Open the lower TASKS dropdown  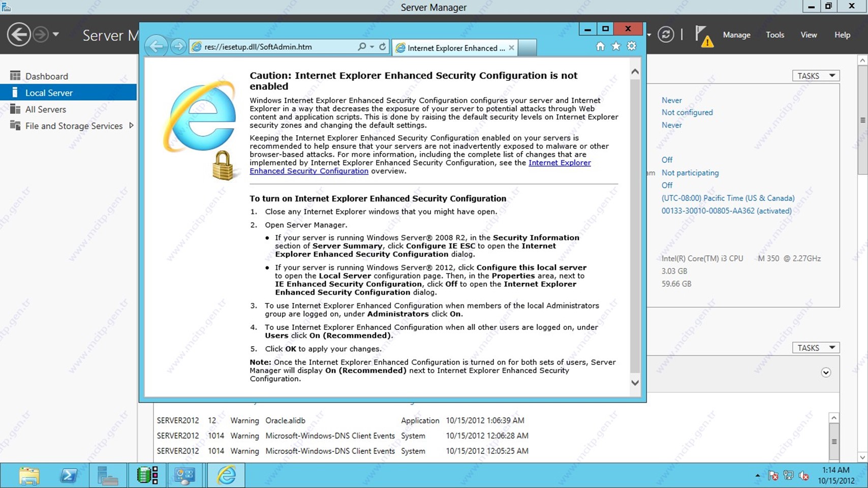coord(816,348)
